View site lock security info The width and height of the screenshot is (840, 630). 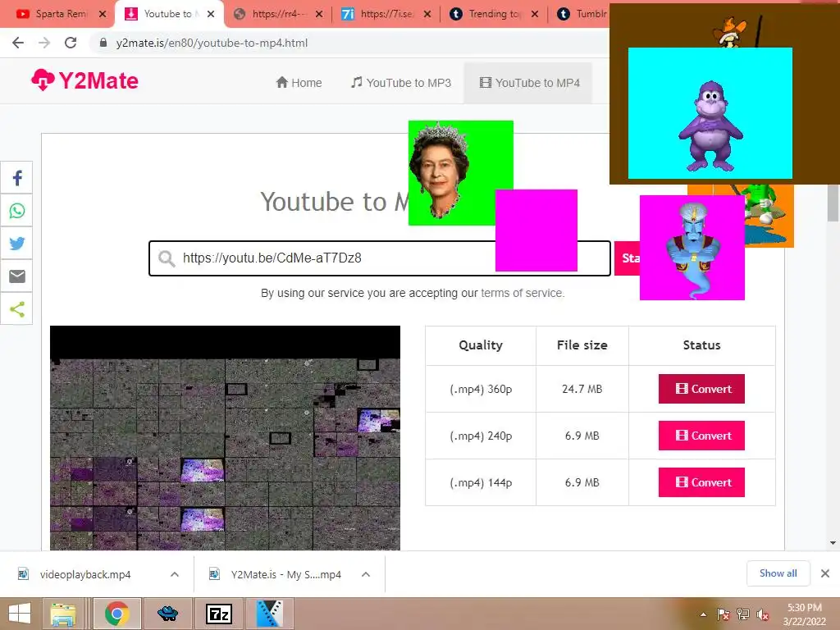click(x=103, y=43)
